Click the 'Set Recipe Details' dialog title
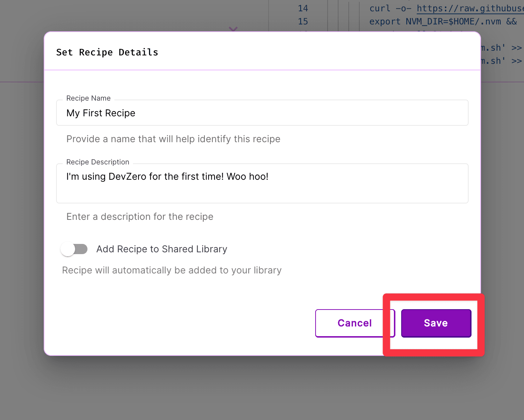Viewport: 524px width, 420px height. [x=107, y=52]
